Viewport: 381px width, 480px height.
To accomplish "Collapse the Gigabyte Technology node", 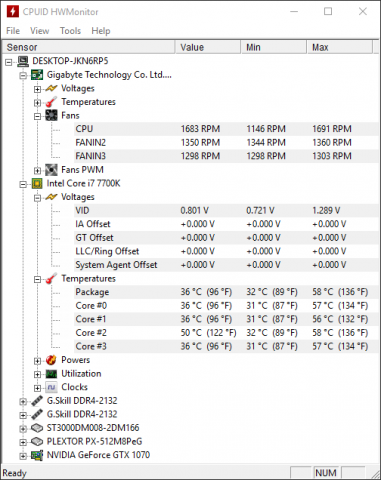I will pos(23,76).
